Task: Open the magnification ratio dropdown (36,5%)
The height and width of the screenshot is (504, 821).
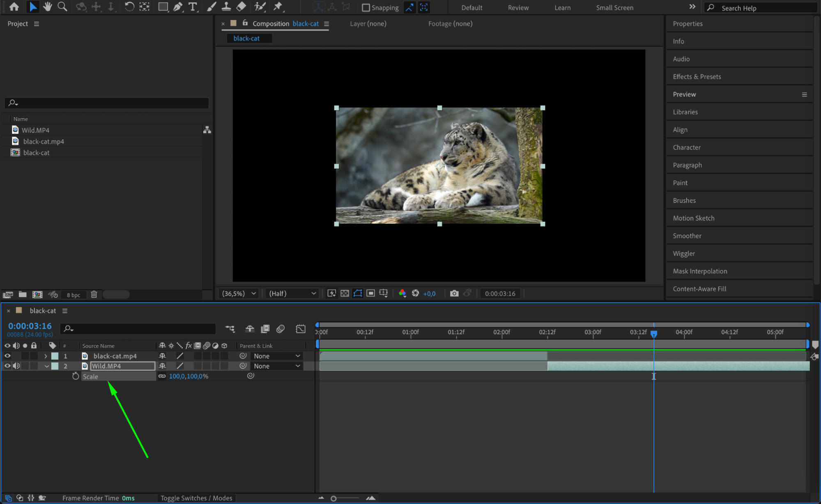Action: tap(239, 293)
